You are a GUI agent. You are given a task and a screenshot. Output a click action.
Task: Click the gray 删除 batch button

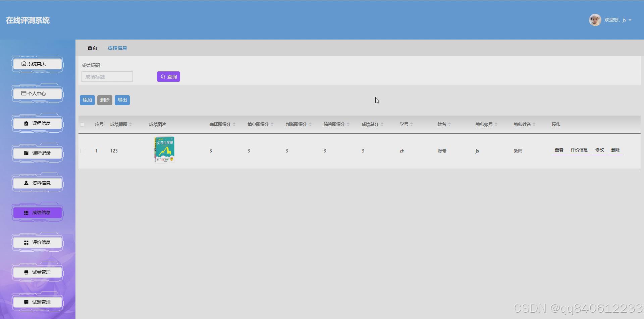click(x=105, y=100)
